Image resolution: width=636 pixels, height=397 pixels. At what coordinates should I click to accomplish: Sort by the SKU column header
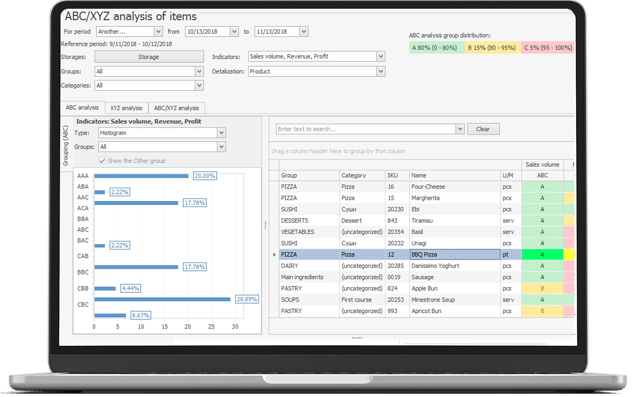397,176
